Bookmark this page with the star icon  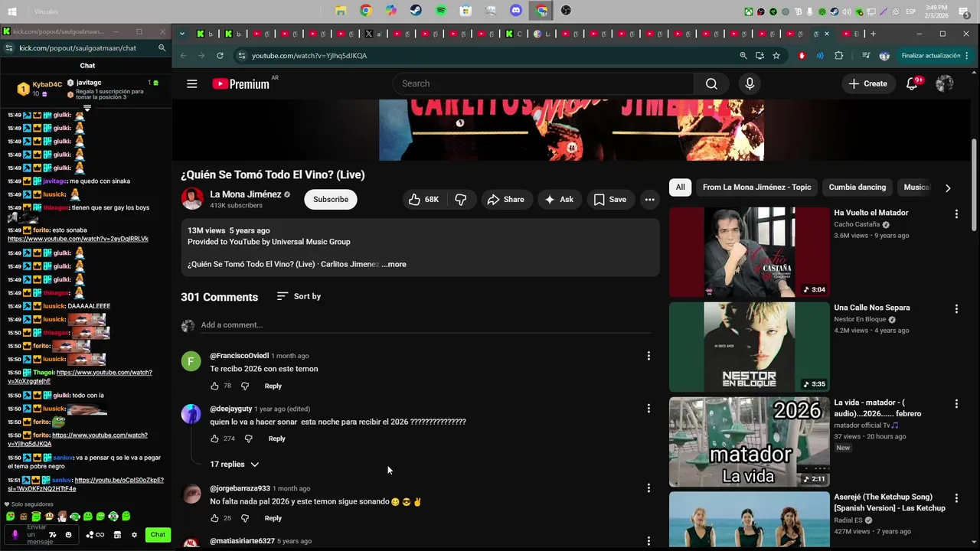point(776,56)
